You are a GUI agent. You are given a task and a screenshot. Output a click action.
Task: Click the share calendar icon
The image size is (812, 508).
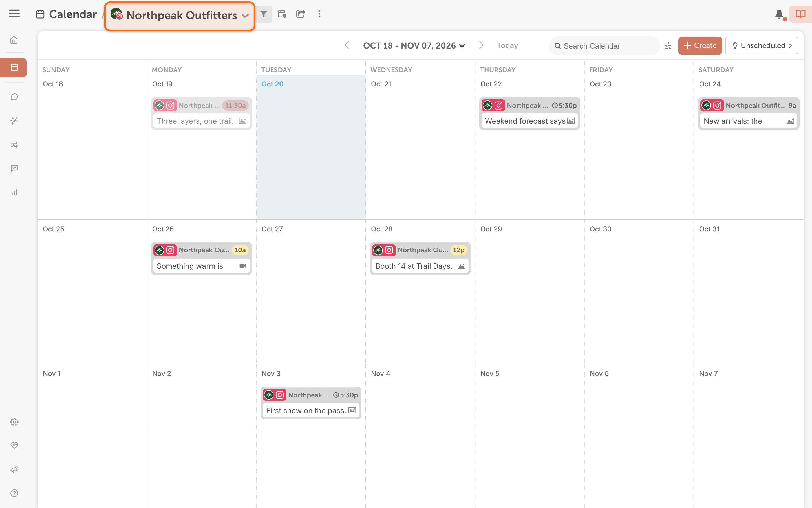pos(301,14)
